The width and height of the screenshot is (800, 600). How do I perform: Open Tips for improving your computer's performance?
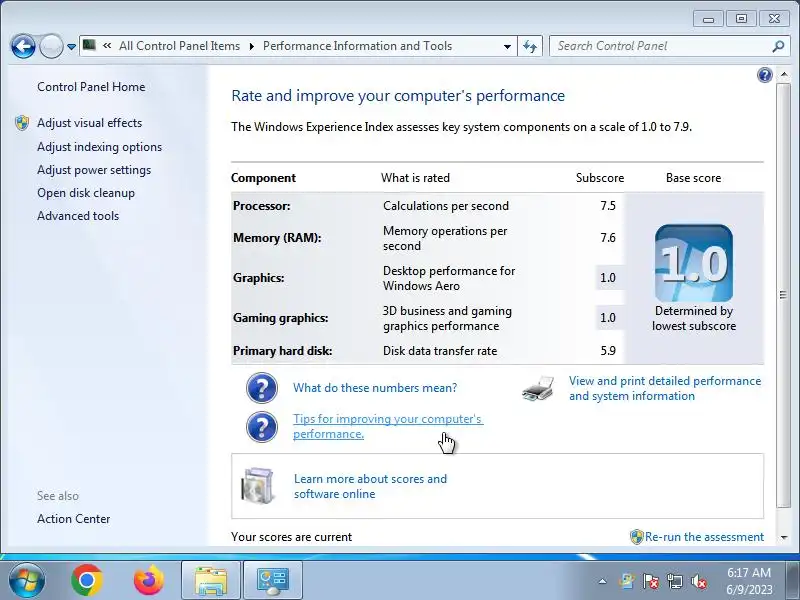coord(388,427)
